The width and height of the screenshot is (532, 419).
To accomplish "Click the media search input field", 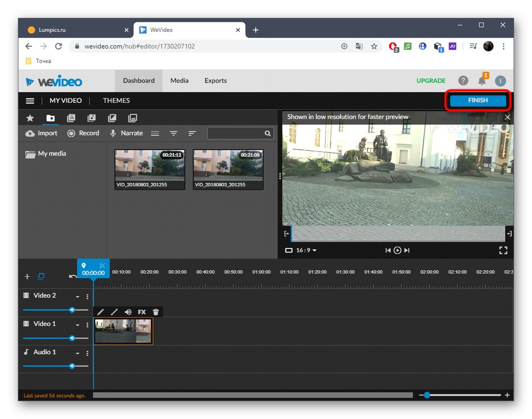I will 236,133.
